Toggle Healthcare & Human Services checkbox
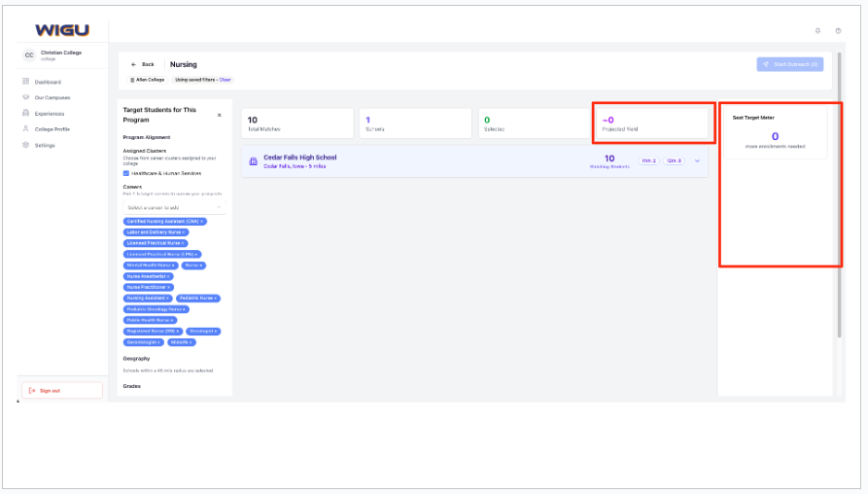Image resolution: width=868 pixels, height=494 pixels. [126, 173]
